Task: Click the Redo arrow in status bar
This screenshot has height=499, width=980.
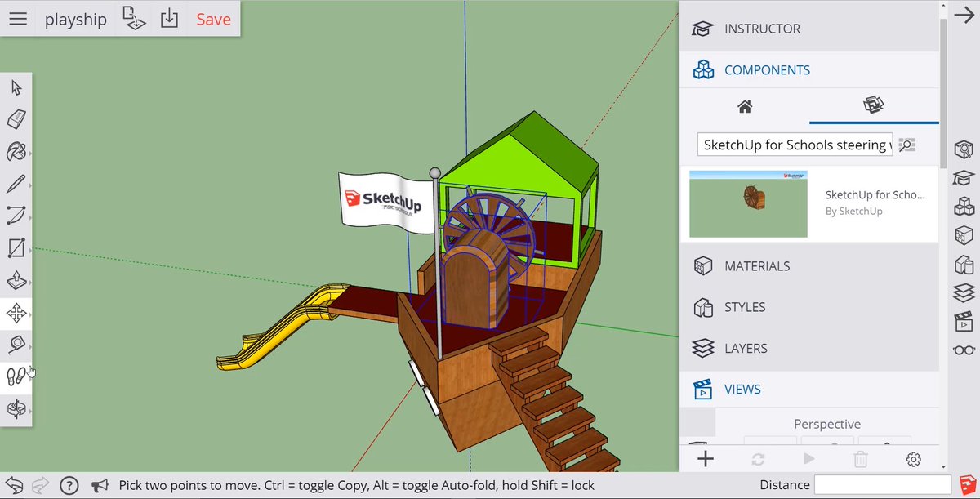Action: tap(40, 486)
